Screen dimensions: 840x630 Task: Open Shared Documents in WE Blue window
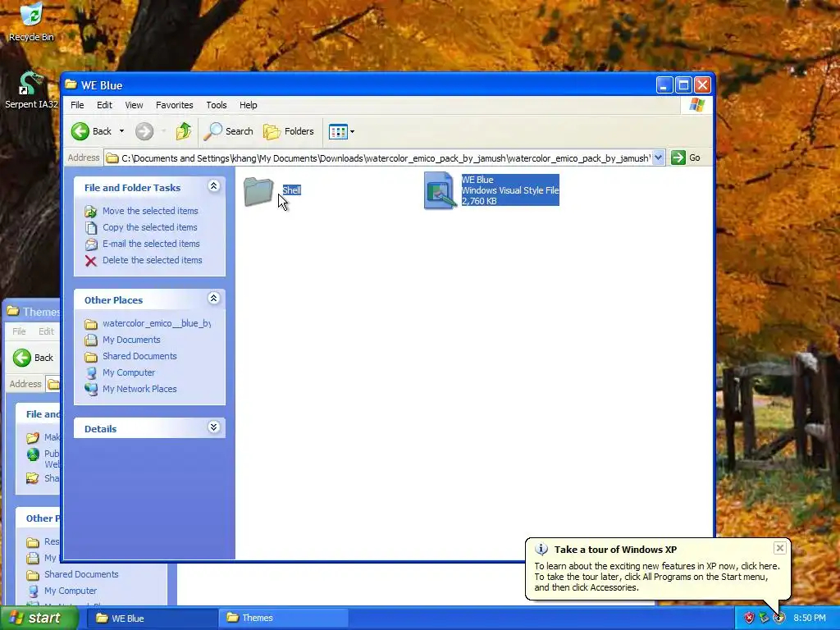tap(139, 356)
